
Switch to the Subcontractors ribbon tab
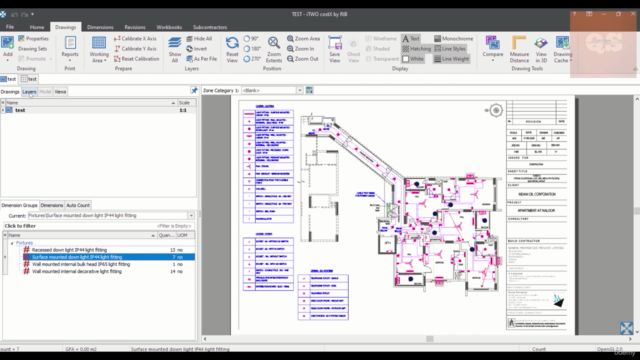pyautogui.click(x=210, y=27)
